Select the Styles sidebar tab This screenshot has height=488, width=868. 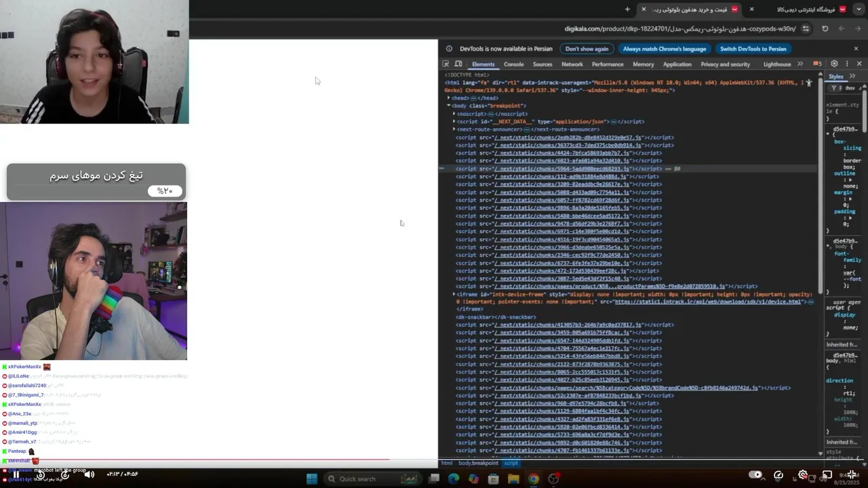(835, 77)
